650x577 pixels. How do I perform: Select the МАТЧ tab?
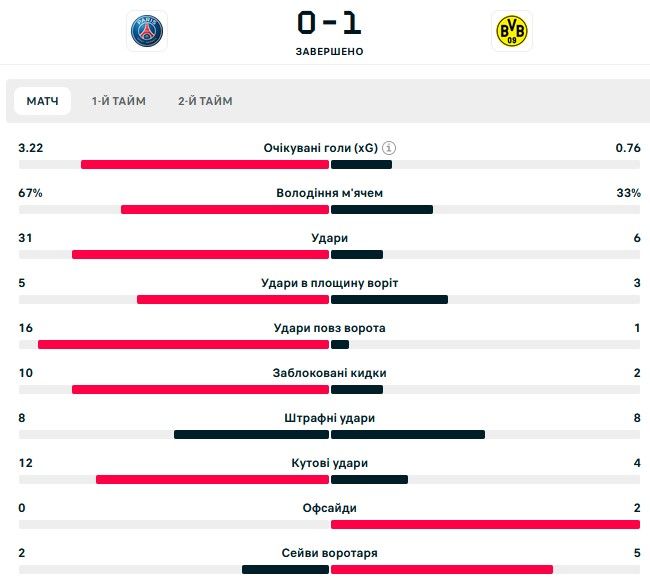pyautogui.click(x=42, y=101)
